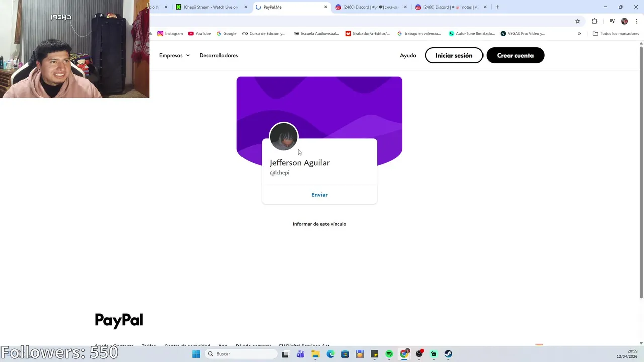The image size is (644, 362).
Task: Open a new tab with plus button
Action: point(497,7)
